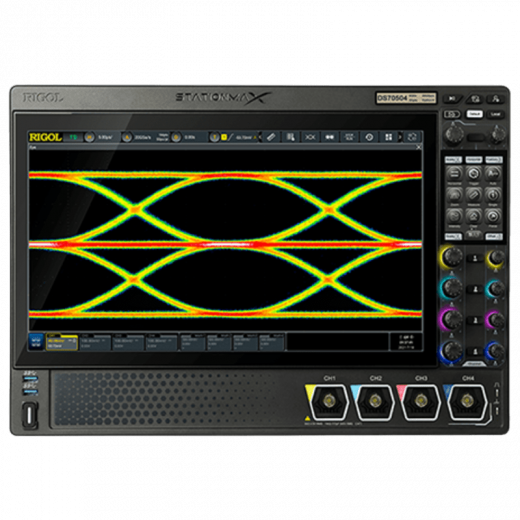Tap the refresh icon at toolbar end
Viewport: 520px width, 520px height.
(412, 137)
